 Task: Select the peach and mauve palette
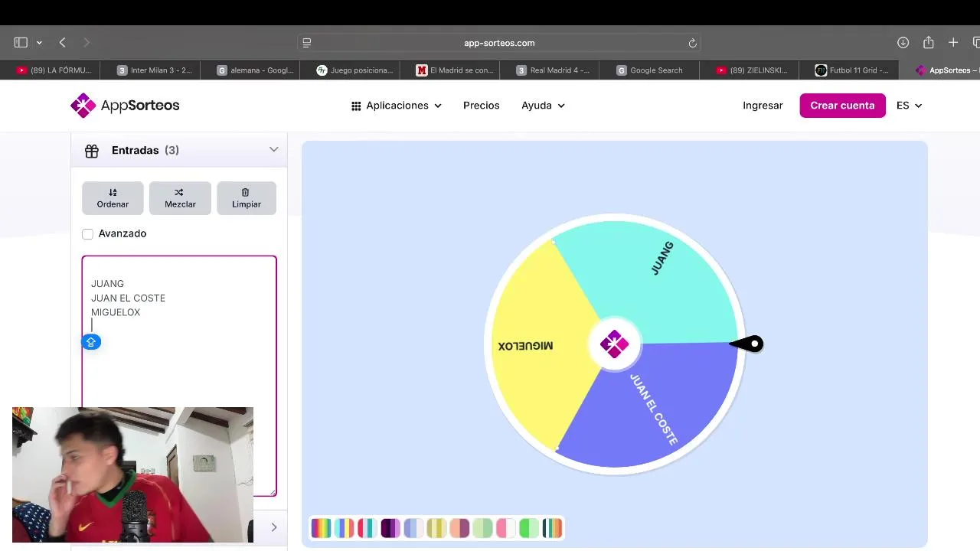tap(459, 528)
